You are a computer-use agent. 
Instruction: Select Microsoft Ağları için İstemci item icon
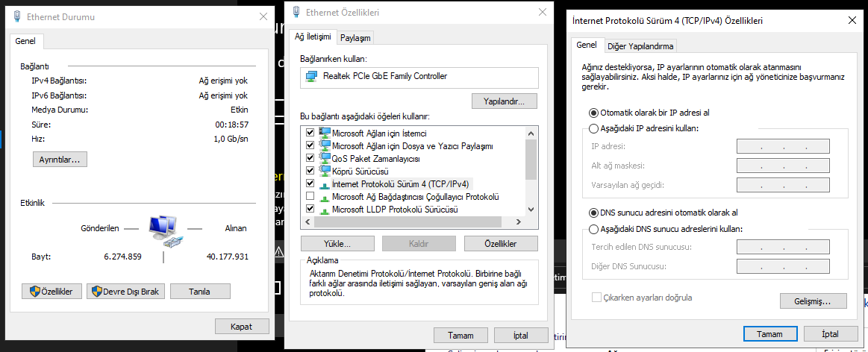point(325,133)
